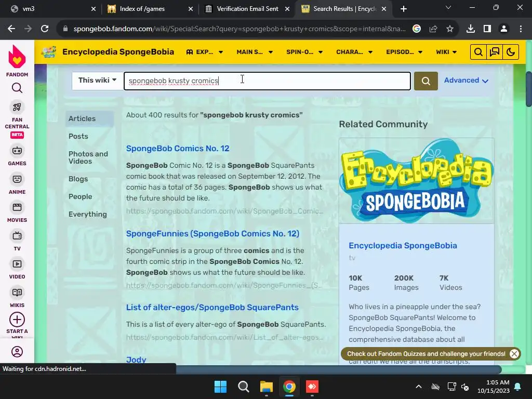Toggle Chrome side panel icon
Screen dimensions: 532x399
(487, 29)
